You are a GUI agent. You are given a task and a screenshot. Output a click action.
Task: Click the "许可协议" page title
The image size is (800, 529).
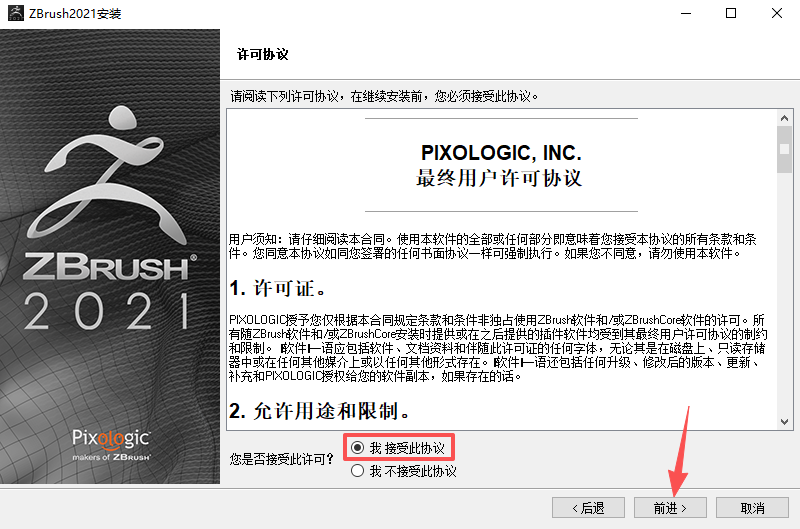click(x=262, y=54)
